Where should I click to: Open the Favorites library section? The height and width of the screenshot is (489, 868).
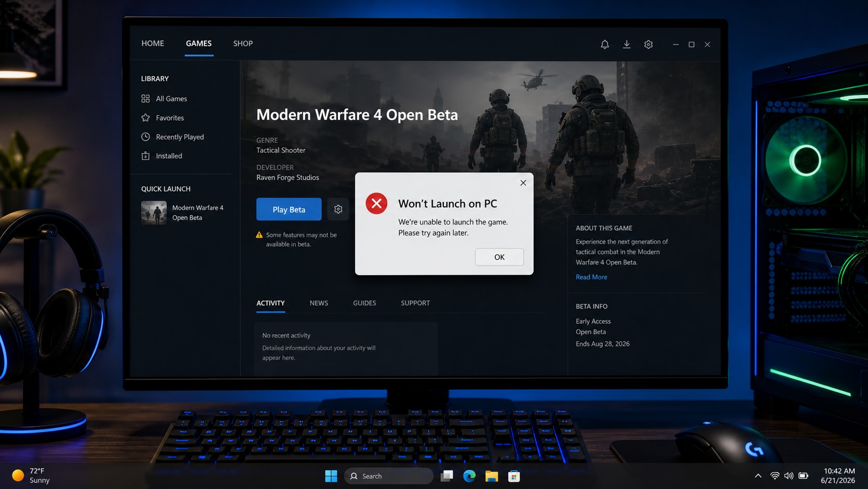170,118
